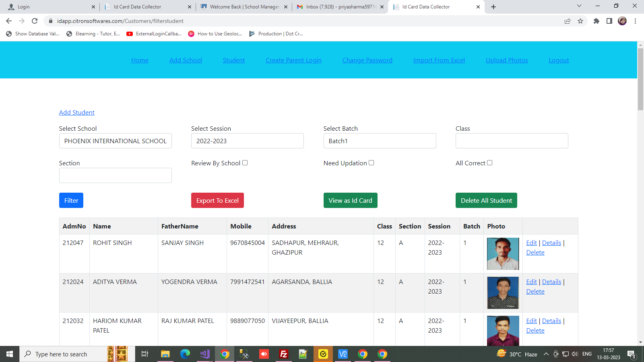Open Visual Studio from the taskbar
The width and height of the screenshot is (644, 362).
[x=205, y=354]
